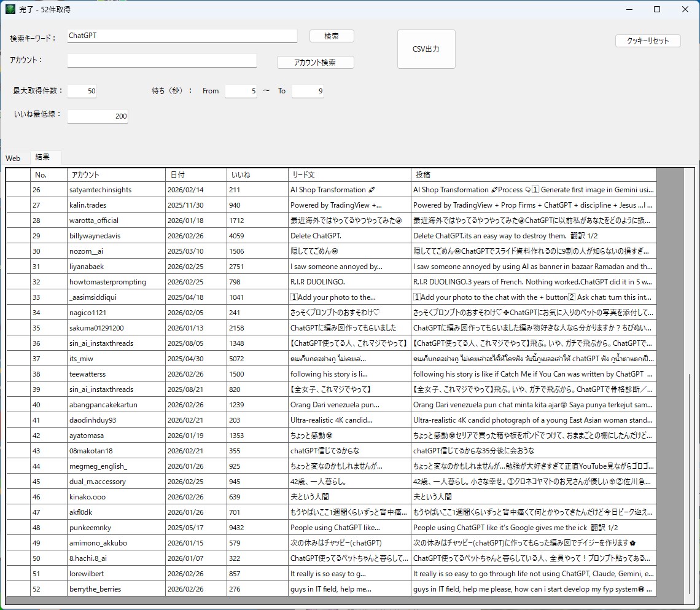Click the リード文 column header
This screenshot has height=610, width=700.
pyautogui.click(x=349, y=175)
